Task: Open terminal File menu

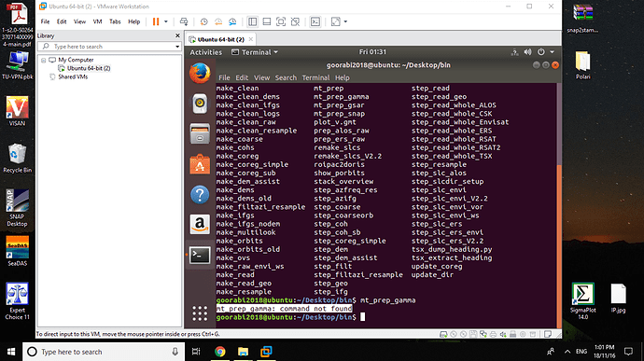Action: [224, 77]
